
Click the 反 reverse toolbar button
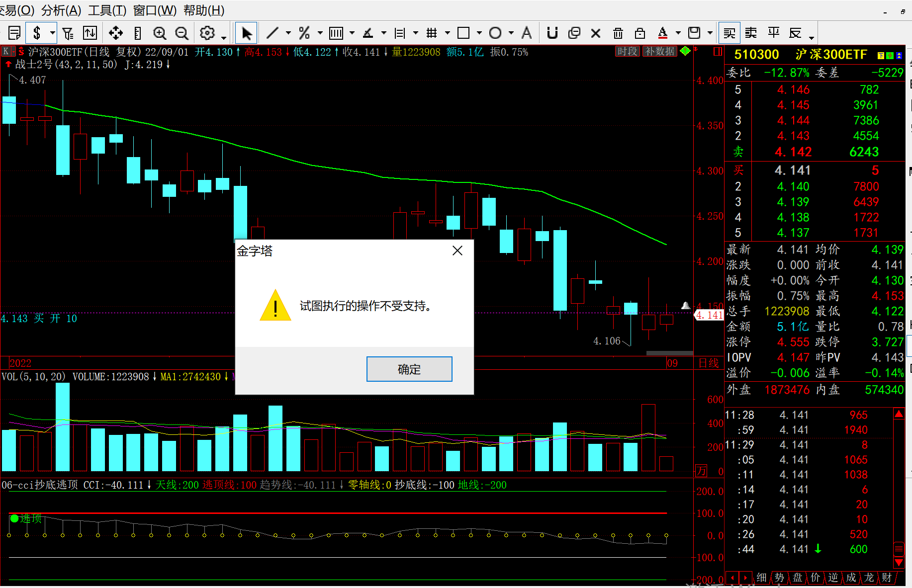[x=796, y=33]
